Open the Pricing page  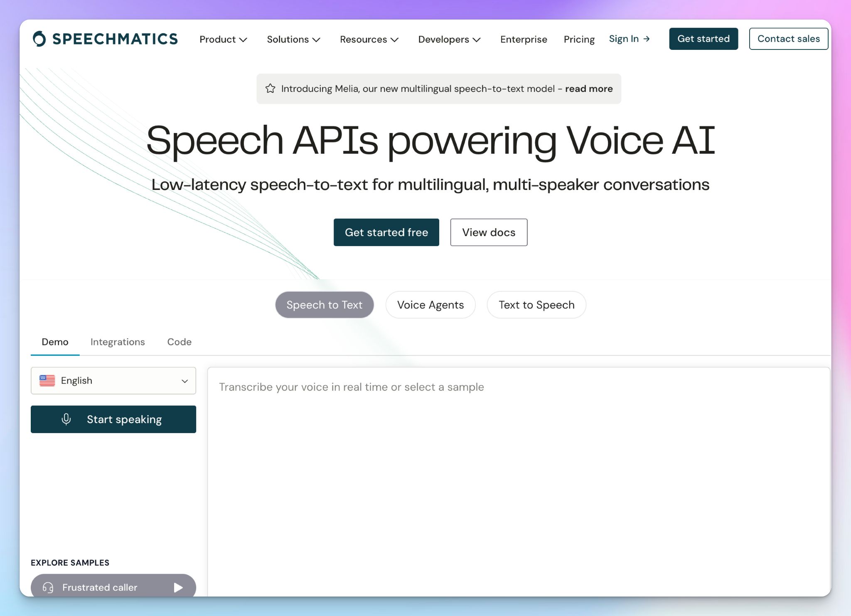click(579, 39)
